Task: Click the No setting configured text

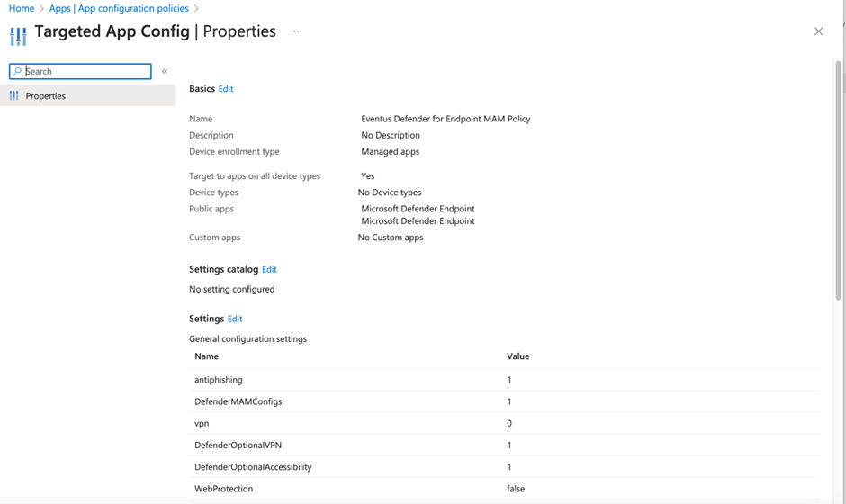Action: tap(232, 289)
